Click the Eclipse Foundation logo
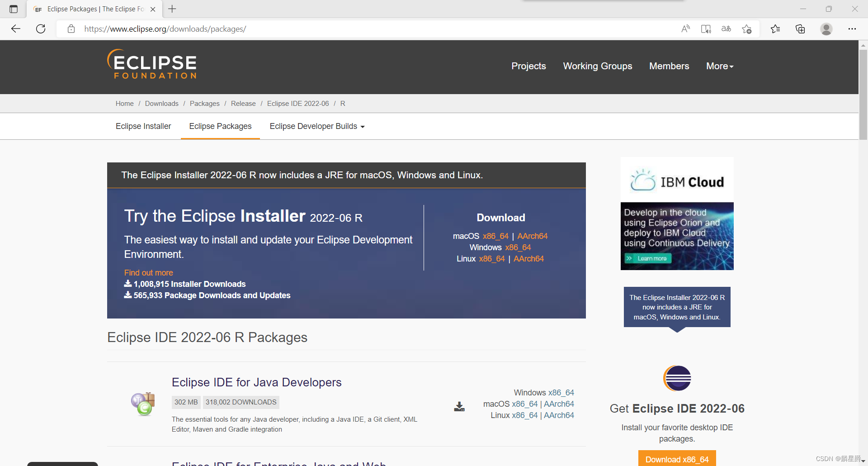 pos(152,64)
